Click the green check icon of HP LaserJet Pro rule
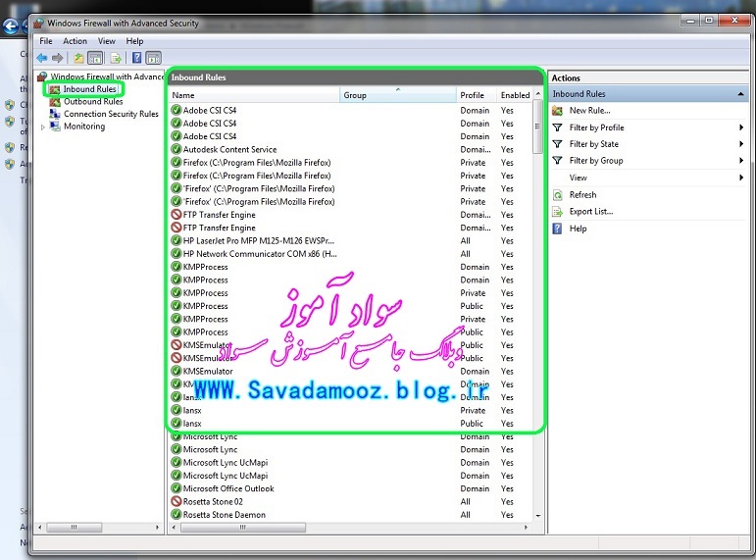 point(176,240)
